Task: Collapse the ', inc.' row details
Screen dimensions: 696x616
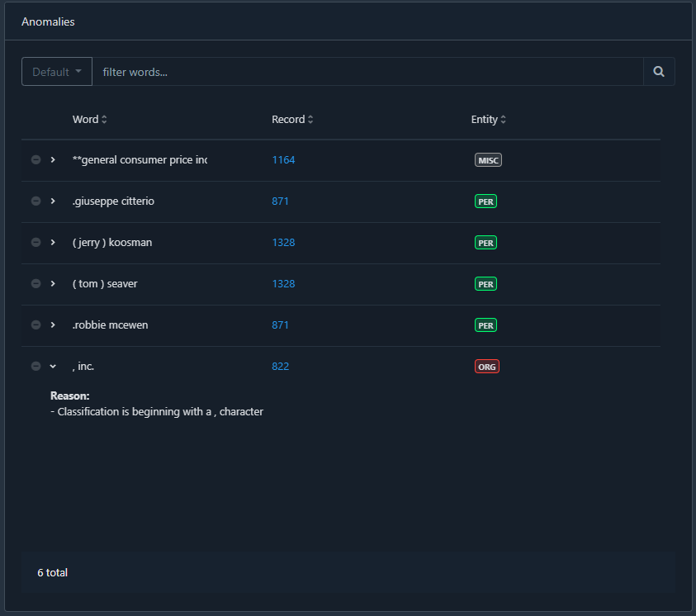Action: coord(53,367)
